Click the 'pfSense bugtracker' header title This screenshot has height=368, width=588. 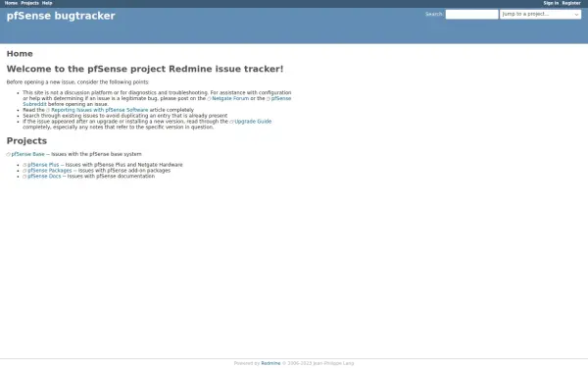pyautogui.click(x=61, y=16)
